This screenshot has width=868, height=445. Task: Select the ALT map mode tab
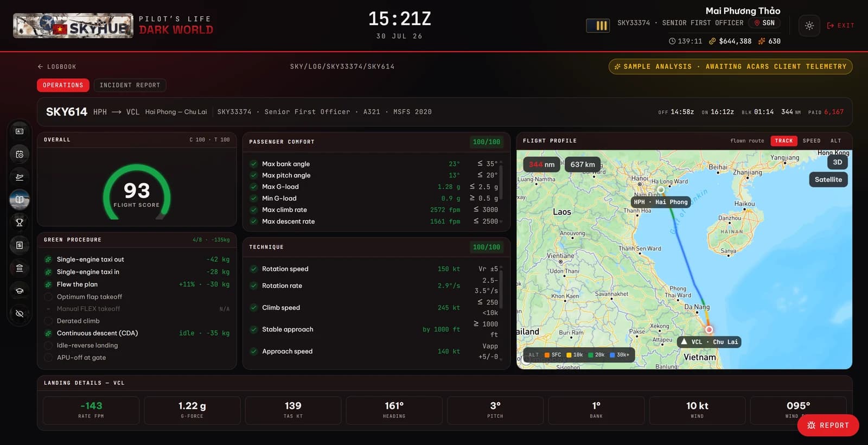coord(835,141)
